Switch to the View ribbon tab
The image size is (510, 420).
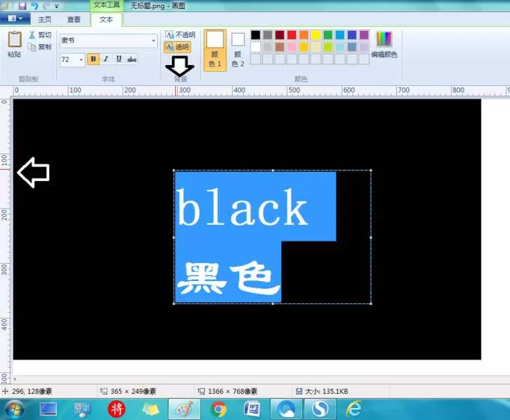click(74, 19)
